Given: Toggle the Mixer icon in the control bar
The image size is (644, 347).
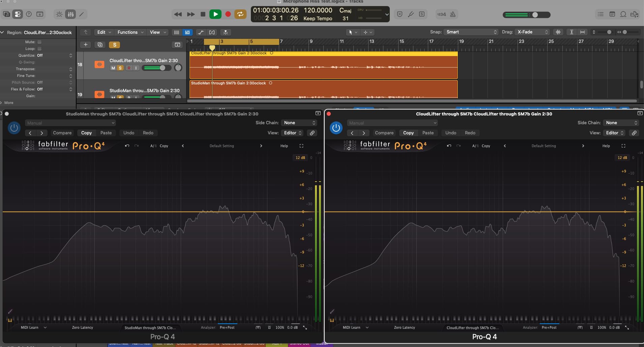Looking at the screenshot, I should click(x=71, y=14).
